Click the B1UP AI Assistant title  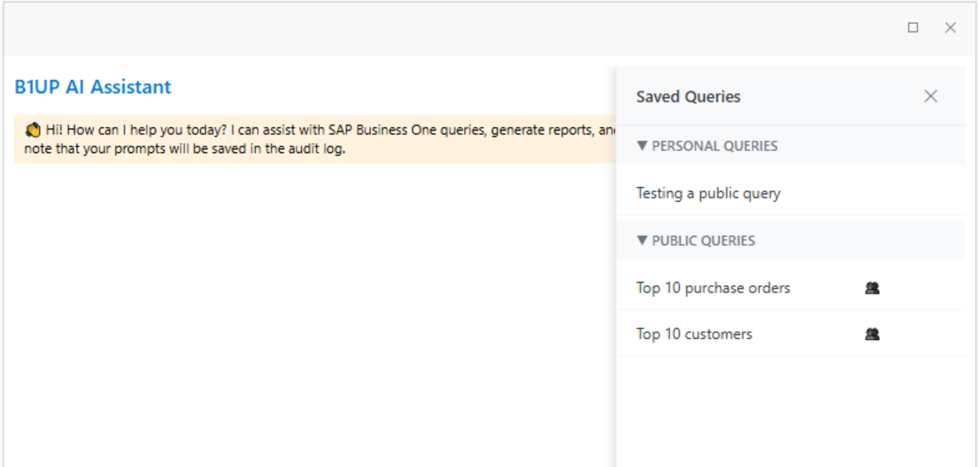click(93, 87)
